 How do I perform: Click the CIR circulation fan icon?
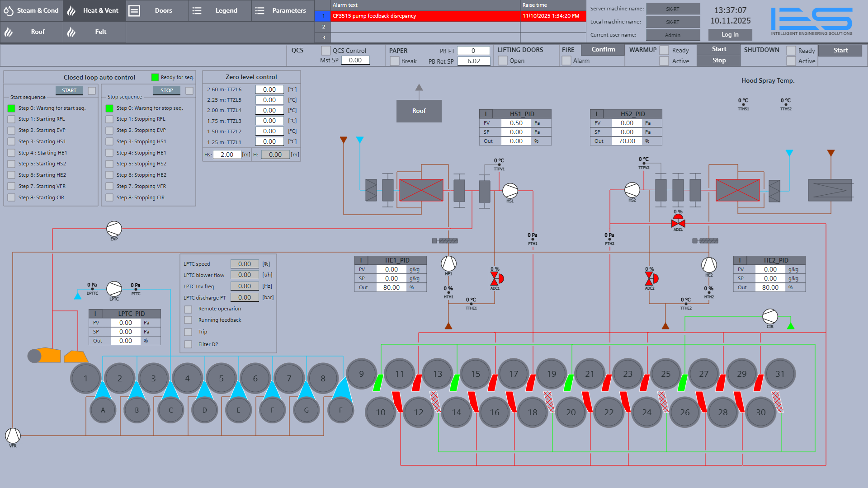click(770, 317)
